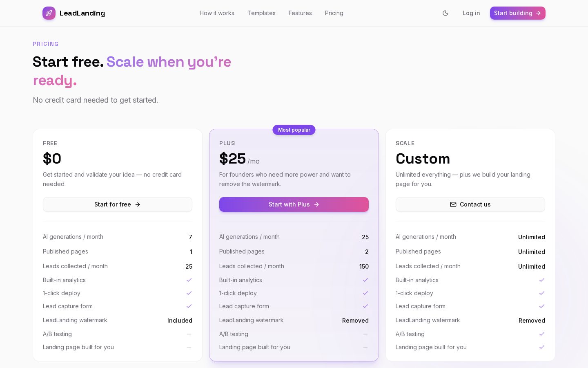Click the LeadLanding brand name
This screenshot has width=588, height=368.
click(x=82, y=13)
